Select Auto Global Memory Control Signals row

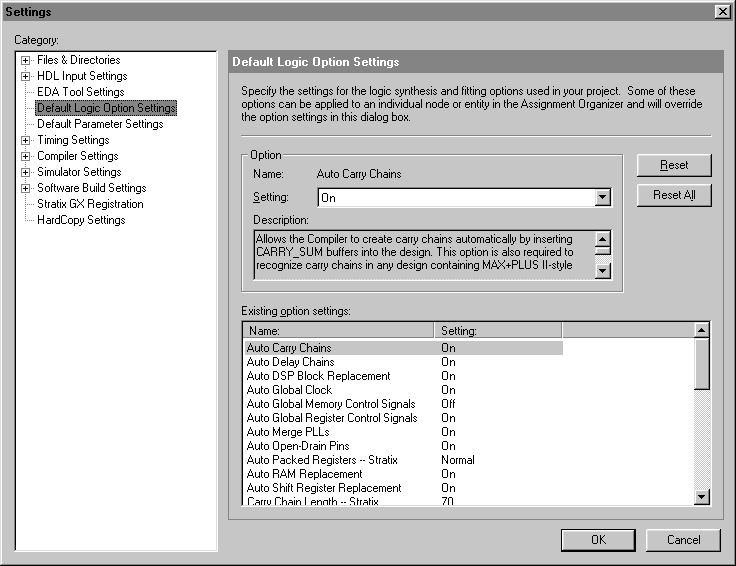click(403, 404)
